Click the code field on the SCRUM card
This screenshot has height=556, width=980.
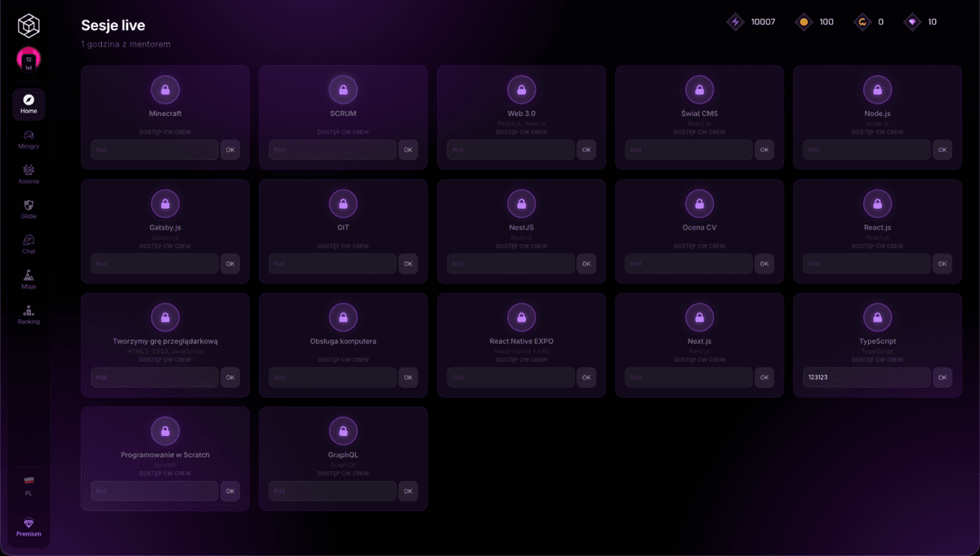[332, 149]
